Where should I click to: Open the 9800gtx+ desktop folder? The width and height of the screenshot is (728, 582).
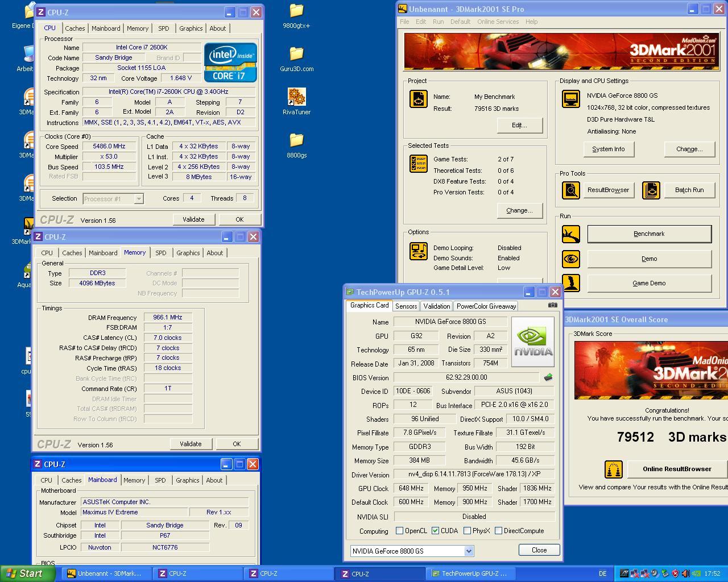[x=296, y=15]
